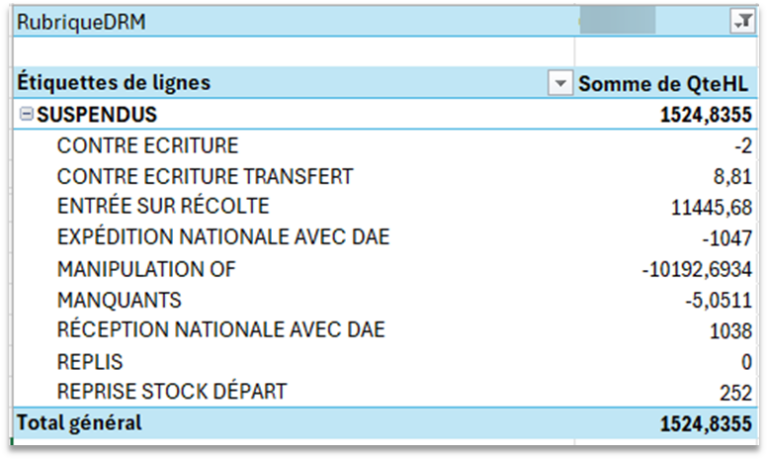The image size is (768, 460).
Task: Click the Somme de QteHL column header
Action: (x=665, y=84)
